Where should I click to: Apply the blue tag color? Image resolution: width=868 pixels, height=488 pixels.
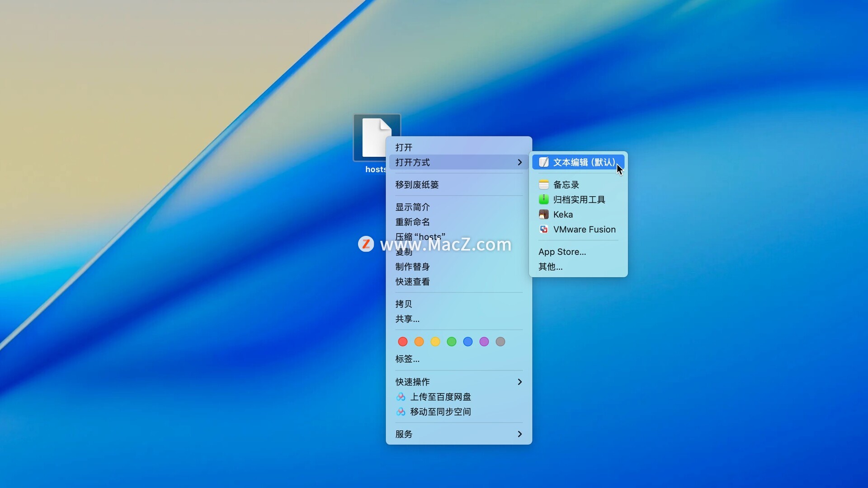point(468,342)
